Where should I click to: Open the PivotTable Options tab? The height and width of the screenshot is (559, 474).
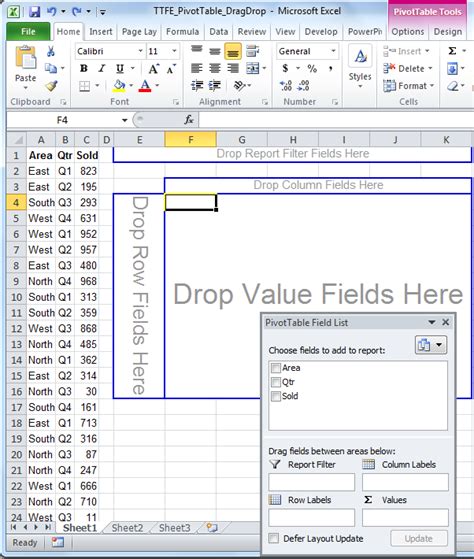pyautogui.click(x=408, y=32)
